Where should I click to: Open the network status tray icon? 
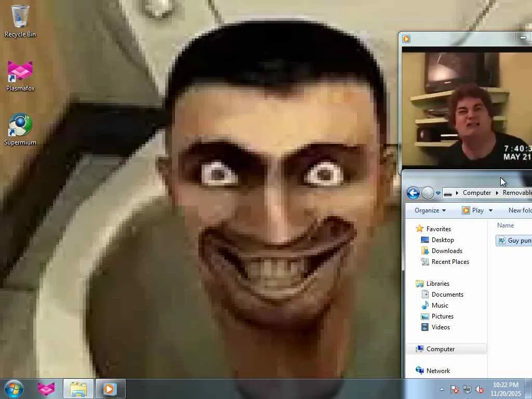pyautogui.click(x=467, y=390)
